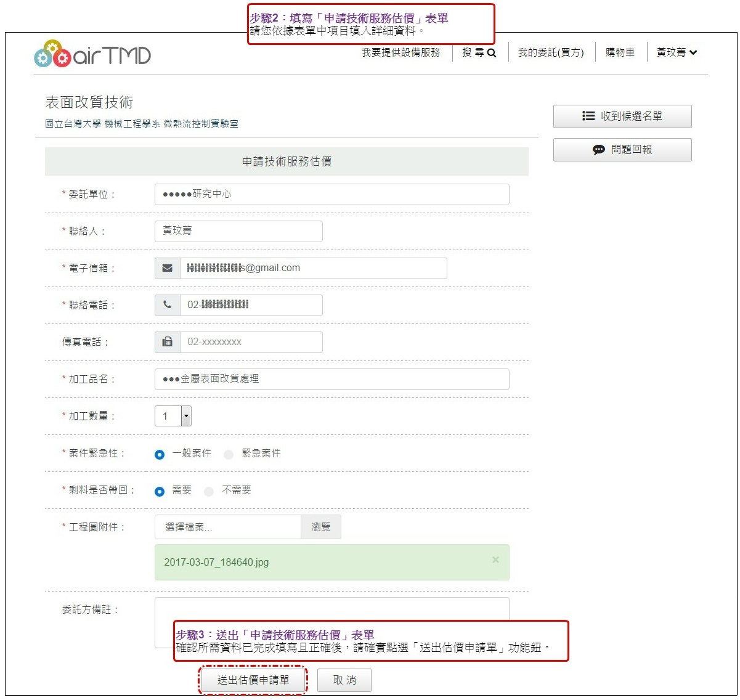Screen dimensions: 740x700
Task: Click the search magnifier icon
Action: [x=492, y=53]
